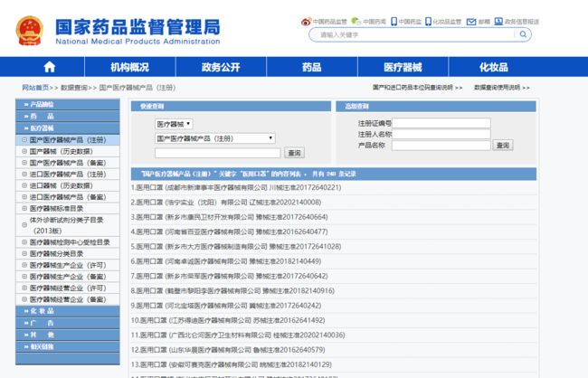
Task: Follow the 数据查询 breadcrumb link
Action: tap(74, 88)
